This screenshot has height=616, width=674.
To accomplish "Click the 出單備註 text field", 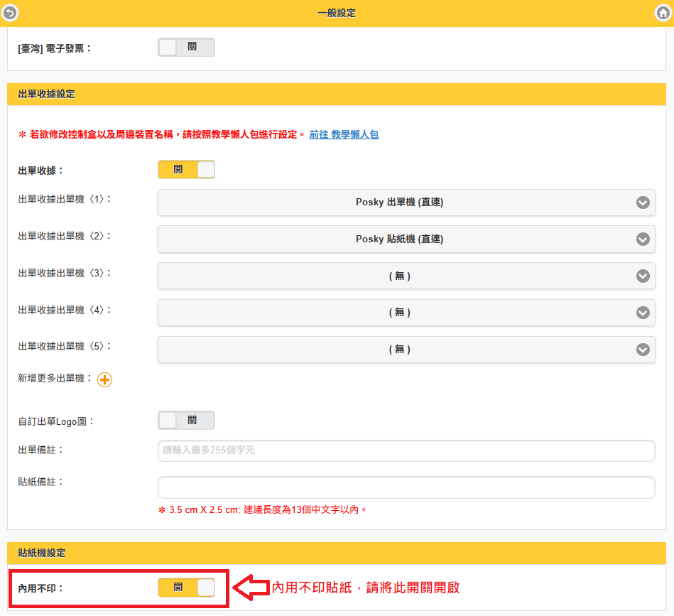I will point(406,451).
